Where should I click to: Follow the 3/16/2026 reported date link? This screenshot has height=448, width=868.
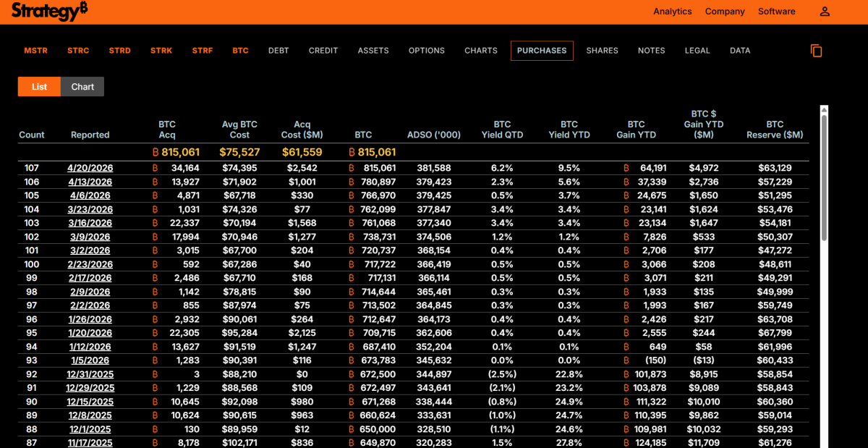click(x=90, y=223)
